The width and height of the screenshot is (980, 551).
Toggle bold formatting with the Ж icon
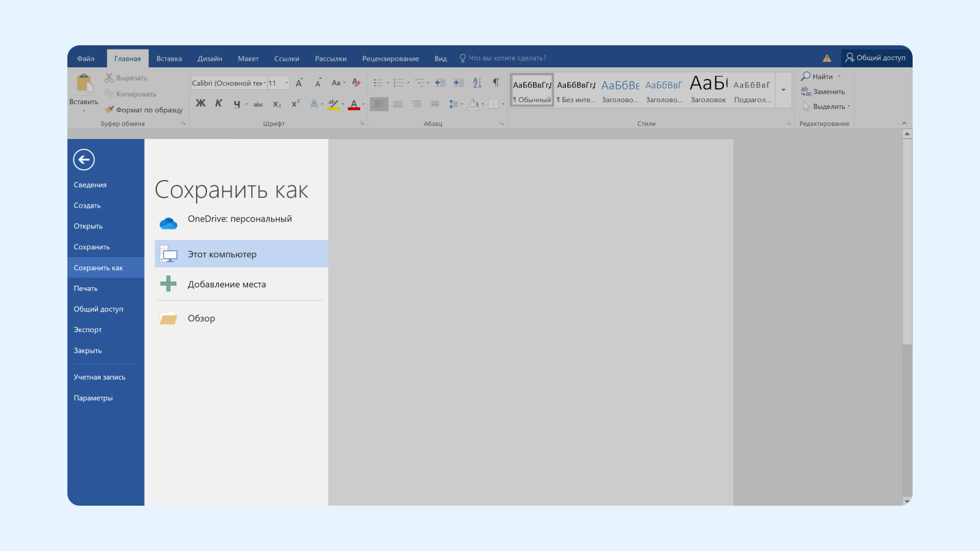coord(201,104)
